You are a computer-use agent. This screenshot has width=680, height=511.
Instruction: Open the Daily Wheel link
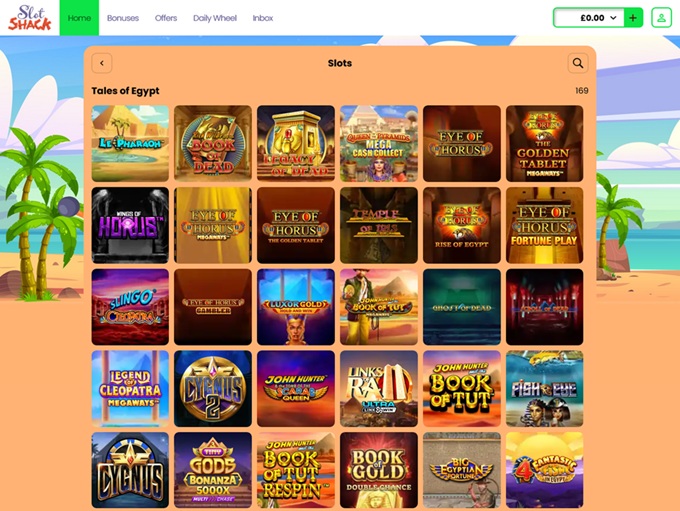[x=215, y=18]
